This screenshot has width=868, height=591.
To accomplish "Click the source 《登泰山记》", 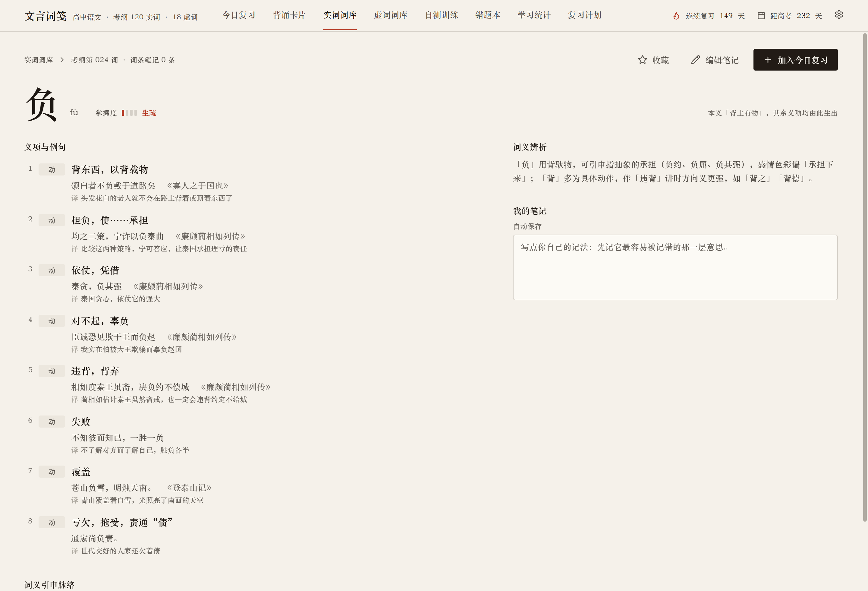I will (189, 488).
